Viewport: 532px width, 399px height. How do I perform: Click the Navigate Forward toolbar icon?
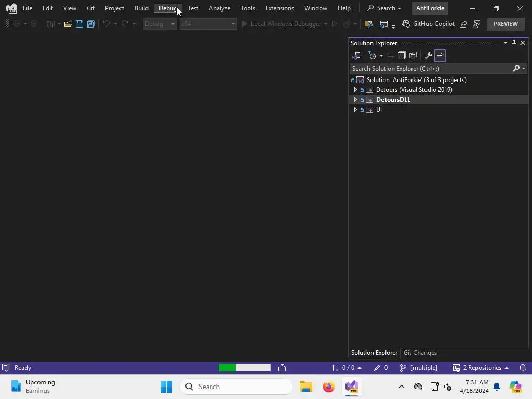pos(34,24)
